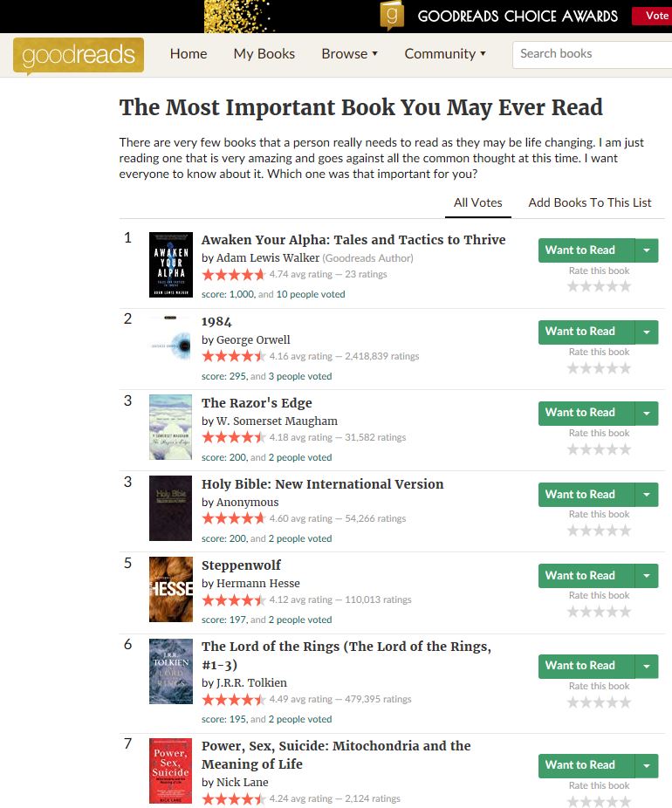This screenshot has height=808, width=672.
Task: Switch to Add Books To This List tab
Action: 590,202
